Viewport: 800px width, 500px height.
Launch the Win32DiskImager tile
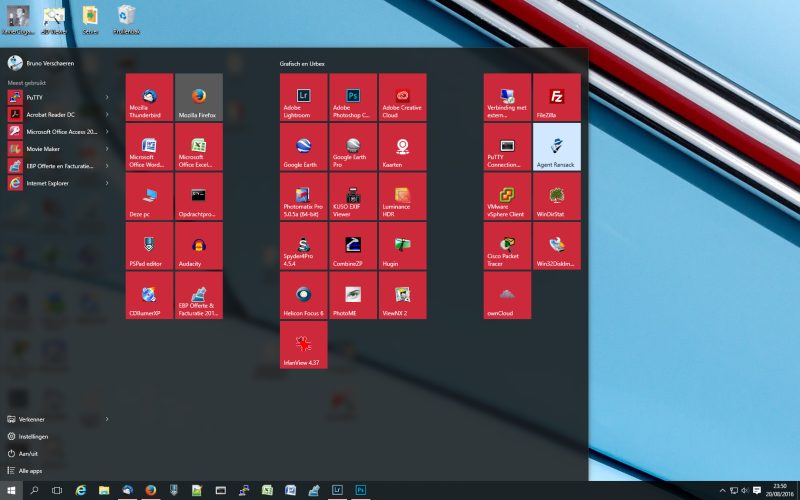coord(557,245)
